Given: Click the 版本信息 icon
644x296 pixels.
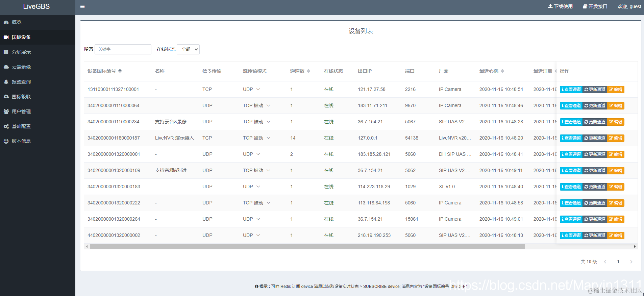Looking at the screenshot, I should click(x=6, y=141).
